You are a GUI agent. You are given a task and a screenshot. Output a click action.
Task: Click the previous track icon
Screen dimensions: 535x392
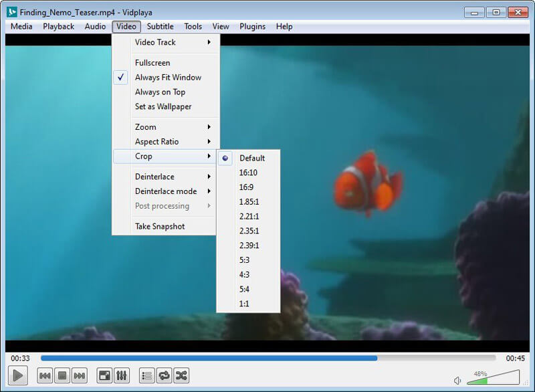45,376
